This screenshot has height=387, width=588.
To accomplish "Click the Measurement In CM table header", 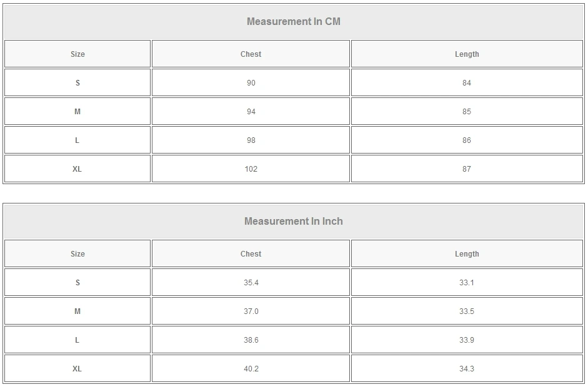I will point(294,22).
